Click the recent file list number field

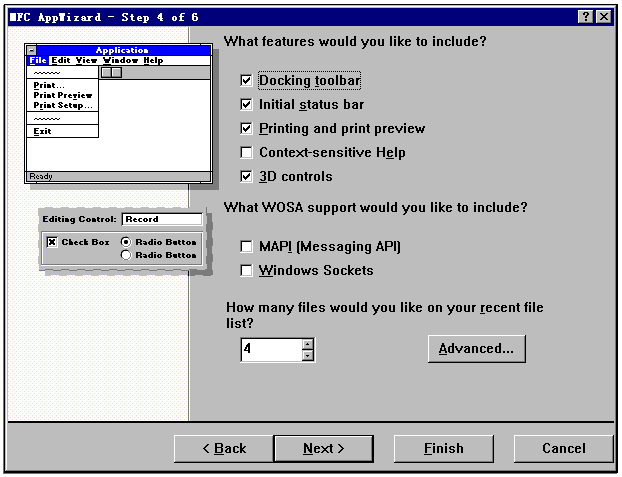(272, 350)
